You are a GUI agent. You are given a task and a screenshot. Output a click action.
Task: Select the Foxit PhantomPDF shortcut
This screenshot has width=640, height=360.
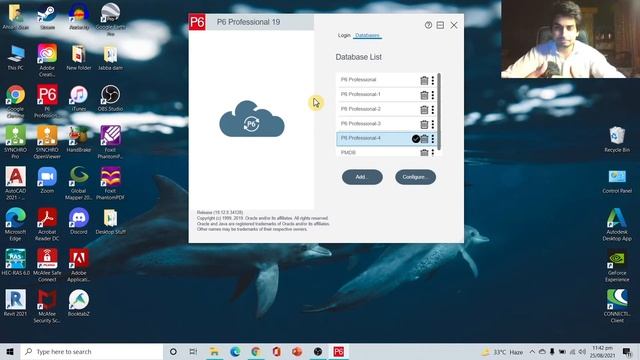click(x=110, y=183)
